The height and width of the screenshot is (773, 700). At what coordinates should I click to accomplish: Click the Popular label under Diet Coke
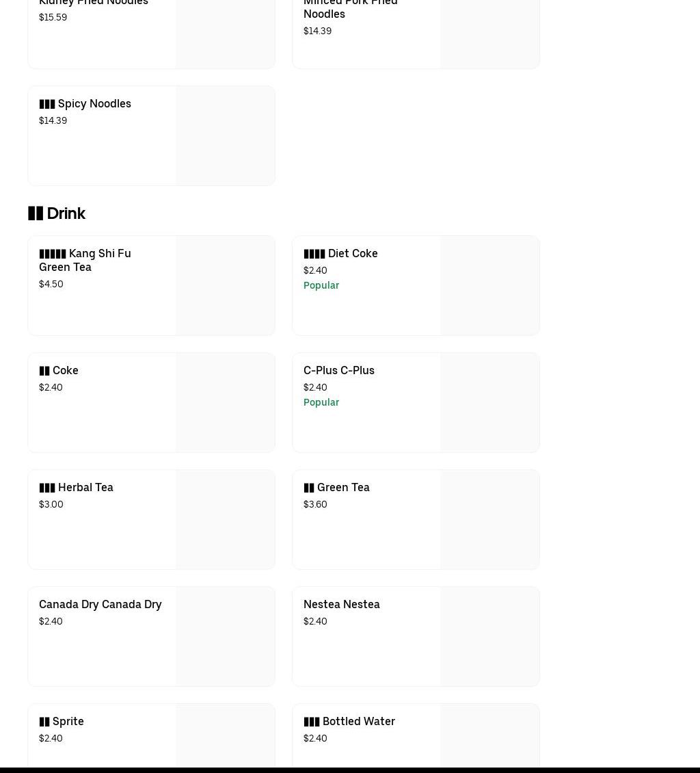(321, 285)
